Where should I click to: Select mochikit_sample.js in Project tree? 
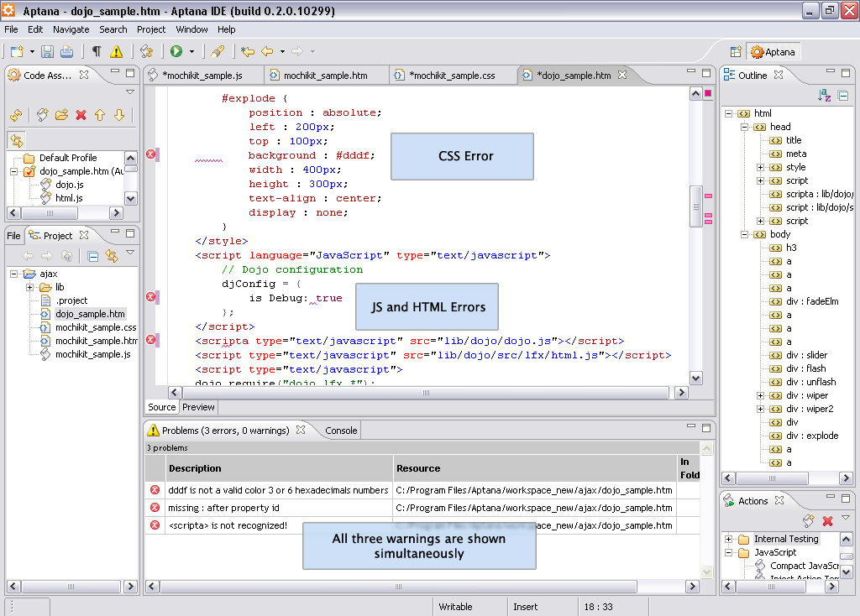coord(92,355)
